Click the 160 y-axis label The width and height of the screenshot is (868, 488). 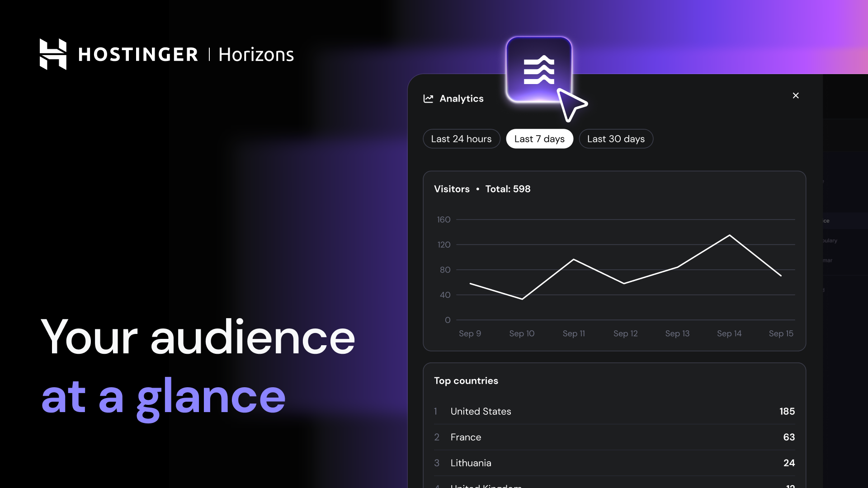pyautogui.click(x=443, y=220)
